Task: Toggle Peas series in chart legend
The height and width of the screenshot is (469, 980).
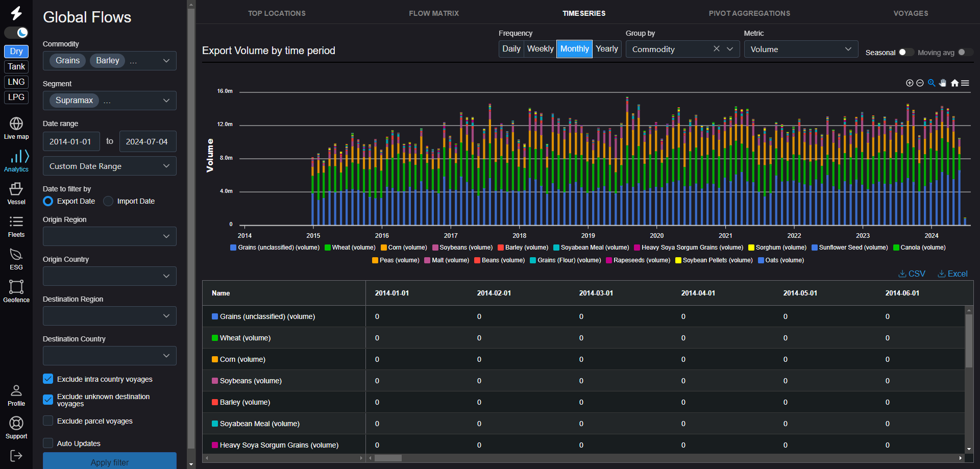Action: tap(396, 260)
